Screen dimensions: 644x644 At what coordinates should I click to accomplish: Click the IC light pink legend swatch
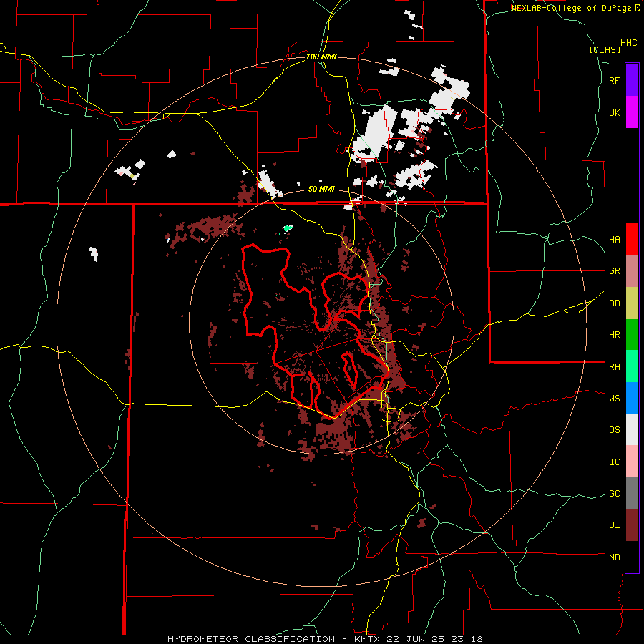coord(632,462)
